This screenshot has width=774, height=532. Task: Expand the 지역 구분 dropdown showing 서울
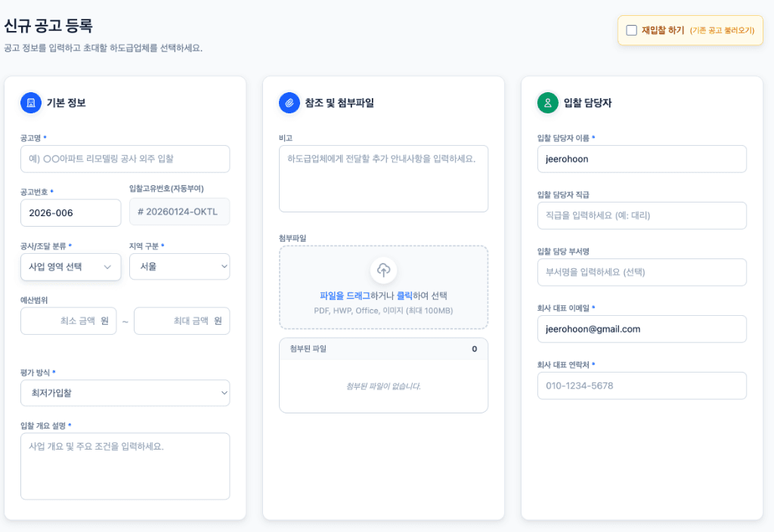click(x=179, y=267)
